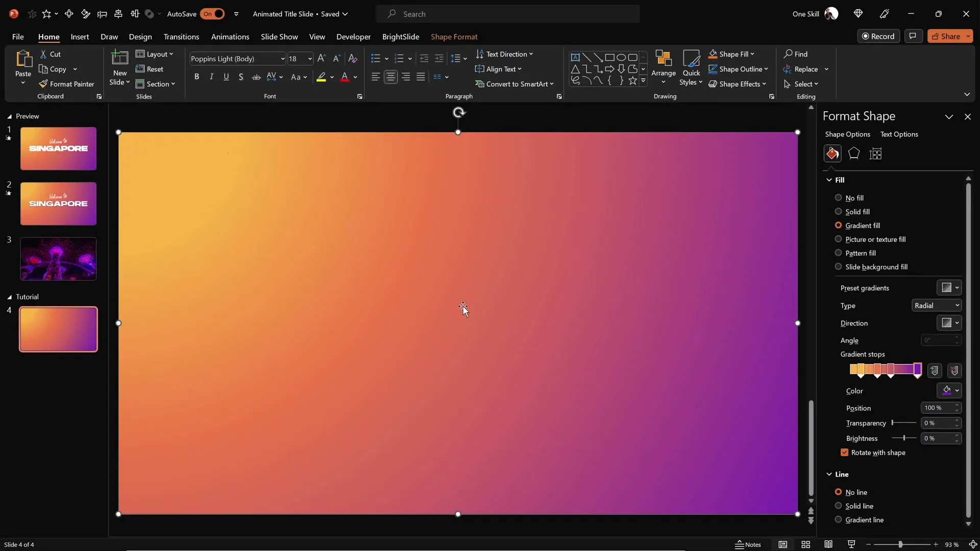
Task: Select the Slide background fill option
Action: click(838, 266)
